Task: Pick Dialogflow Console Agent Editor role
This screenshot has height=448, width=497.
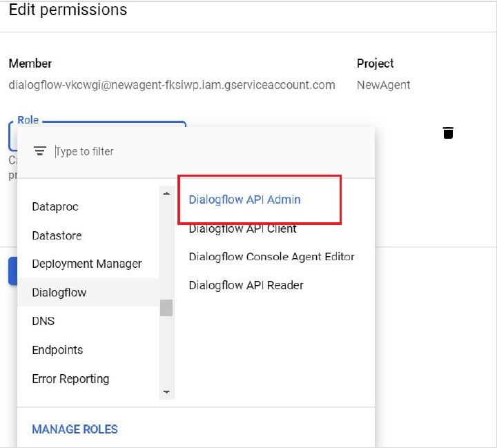Action: [271, 257]
